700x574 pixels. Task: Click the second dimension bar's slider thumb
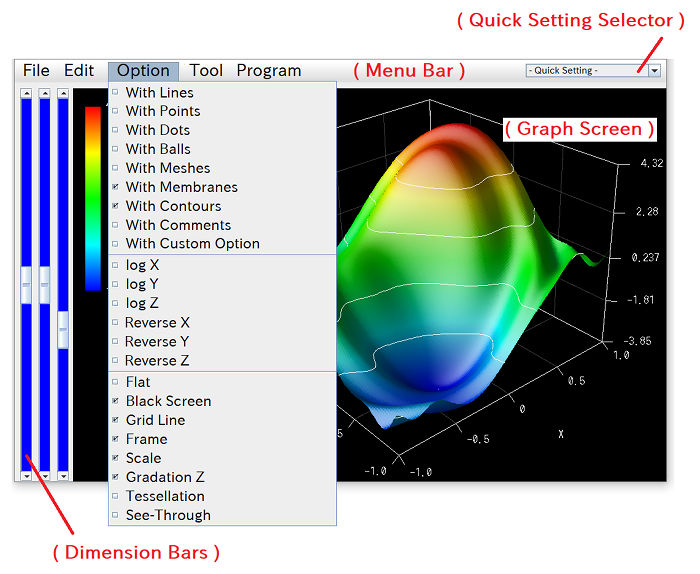point(45,285)
